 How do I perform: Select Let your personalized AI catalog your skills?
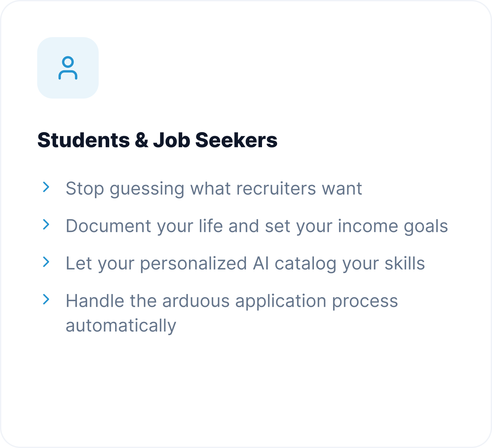(x=245, y=263)
